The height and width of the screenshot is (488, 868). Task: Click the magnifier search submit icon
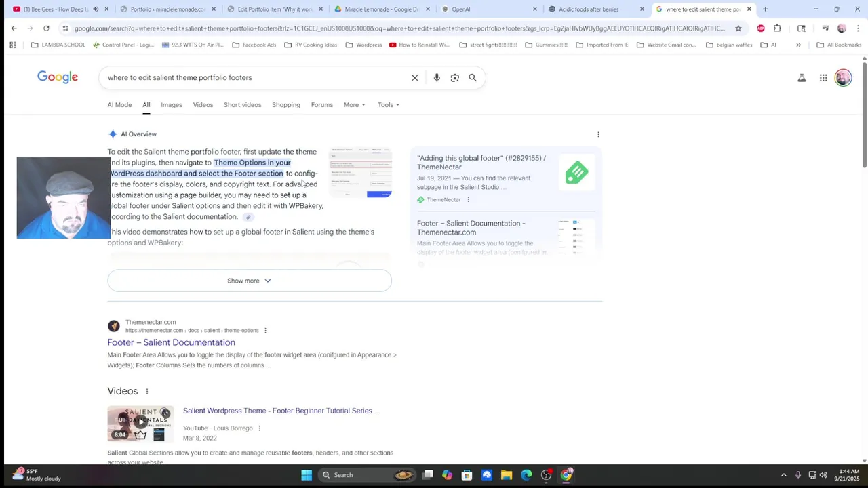[473, 78]
